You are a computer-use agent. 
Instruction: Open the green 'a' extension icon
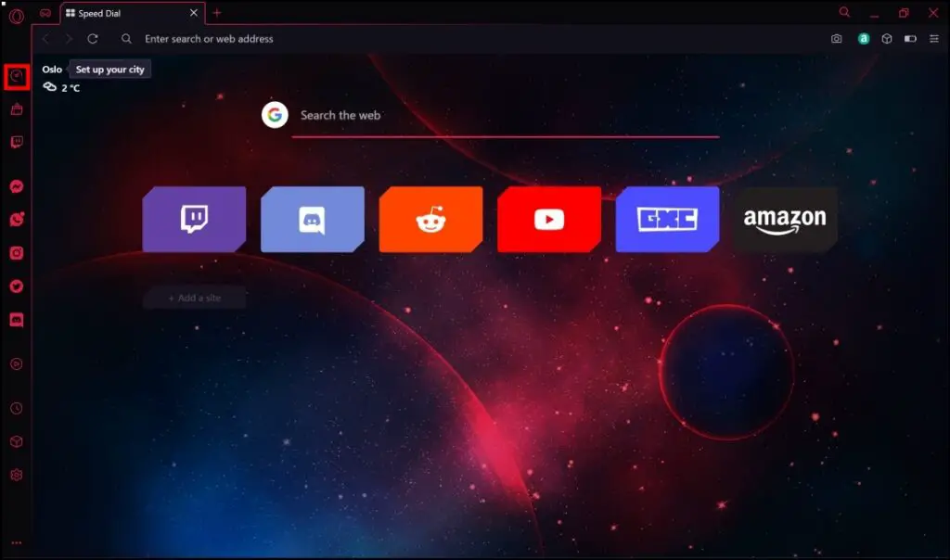pyautogui.click(x=864, y=39)
